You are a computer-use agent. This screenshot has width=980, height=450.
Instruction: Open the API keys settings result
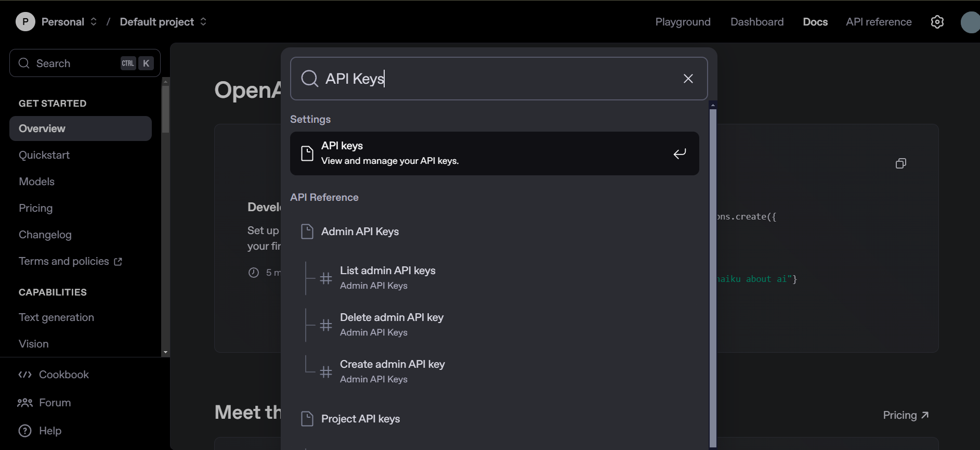coord(494,153)
